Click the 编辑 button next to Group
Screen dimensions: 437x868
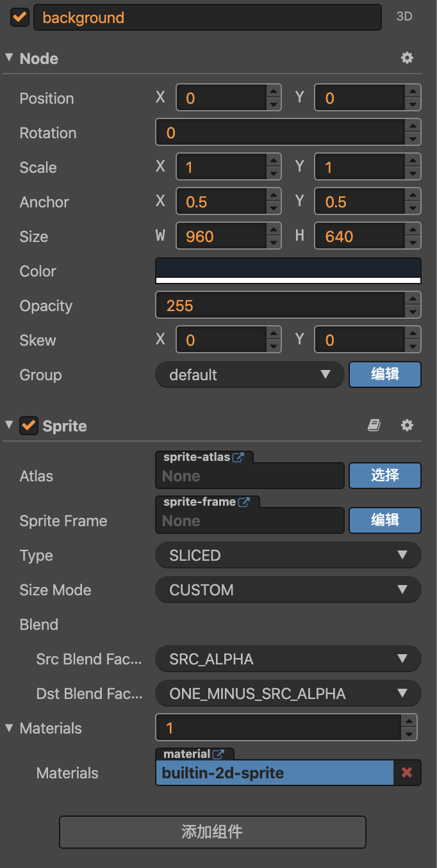pos(384,374)
